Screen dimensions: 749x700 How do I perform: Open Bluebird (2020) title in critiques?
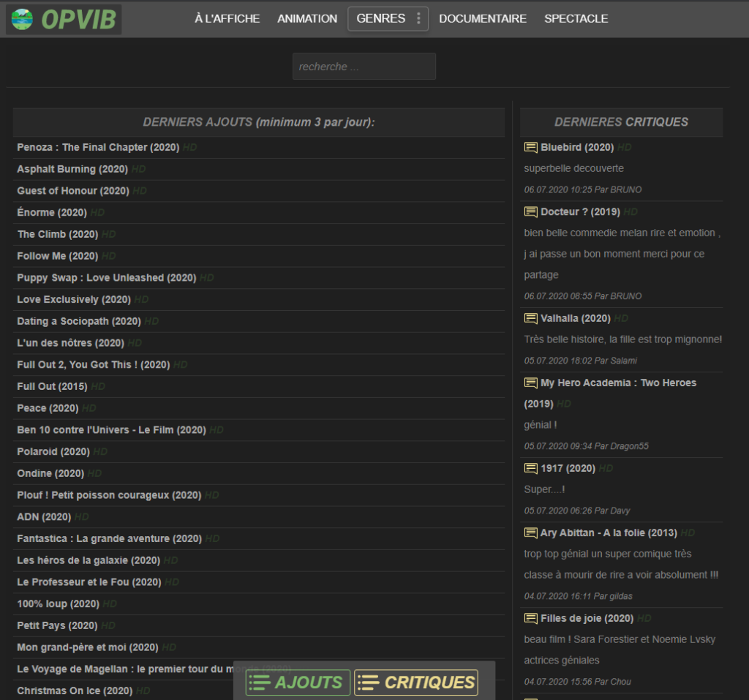click(577, 147)
